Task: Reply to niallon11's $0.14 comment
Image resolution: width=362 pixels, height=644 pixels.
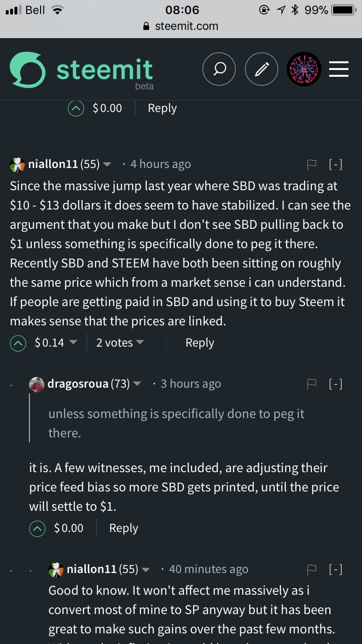Action: (199, 343)
